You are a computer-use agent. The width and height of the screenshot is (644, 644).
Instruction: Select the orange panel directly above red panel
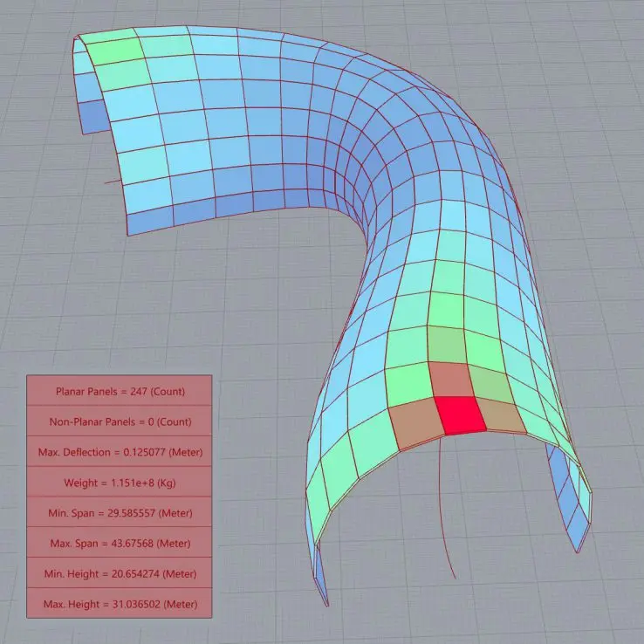pos(451,380)
